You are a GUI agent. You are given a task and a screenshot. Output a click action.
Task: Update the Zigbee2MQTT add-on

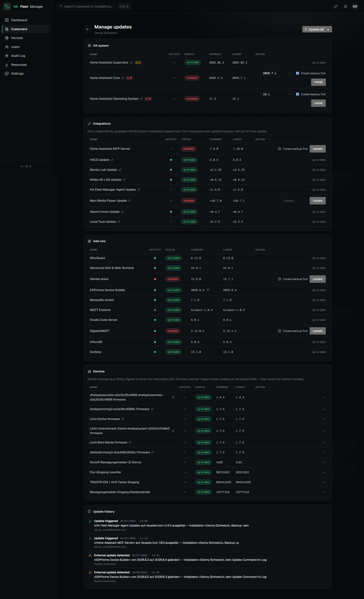tap(318, 331)
